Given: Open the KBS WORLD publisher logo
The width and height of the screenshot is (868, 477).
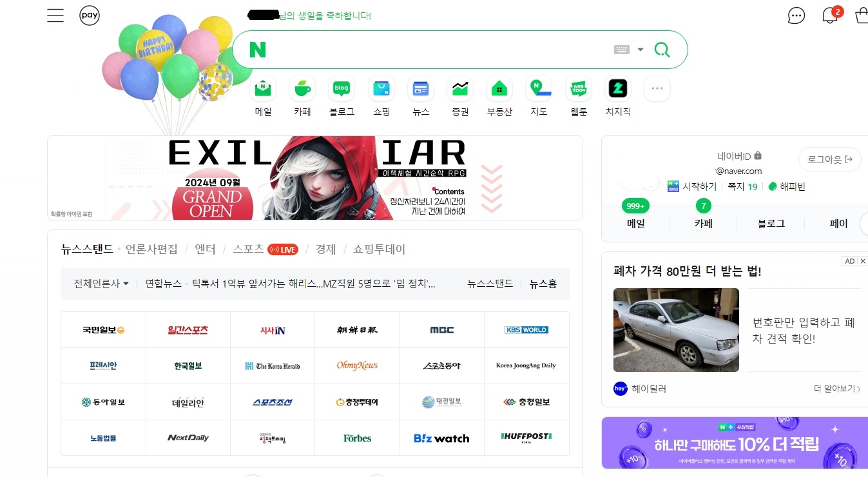Looking at the screenshot, I should [526, 330].
